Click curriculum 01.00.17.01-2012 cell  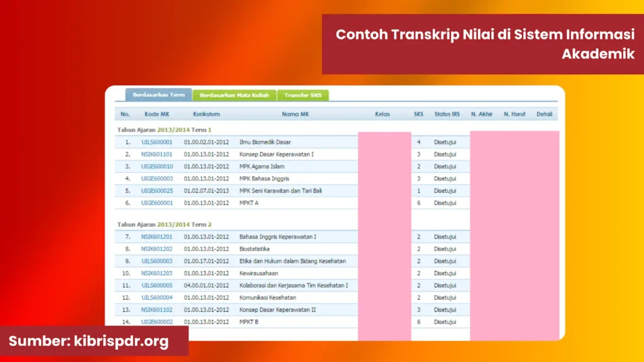pyautogui.click(x=206, y=261)
